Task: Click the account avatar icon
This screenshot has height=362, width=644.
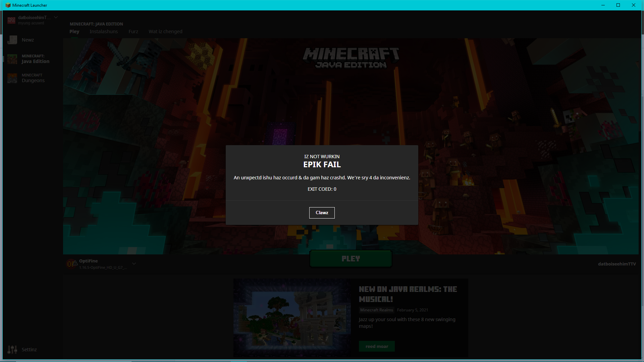Action: pos(11,20)
